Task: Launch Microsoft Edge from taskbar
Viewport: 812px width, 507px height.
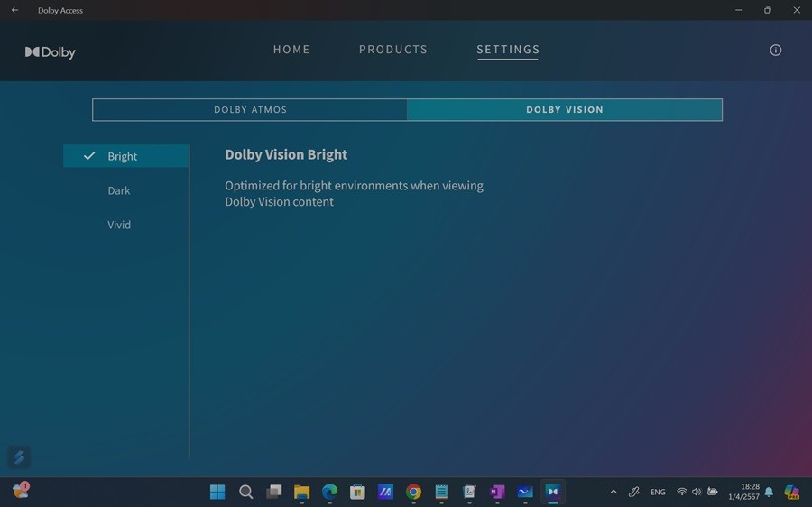Action: point(329,492)
